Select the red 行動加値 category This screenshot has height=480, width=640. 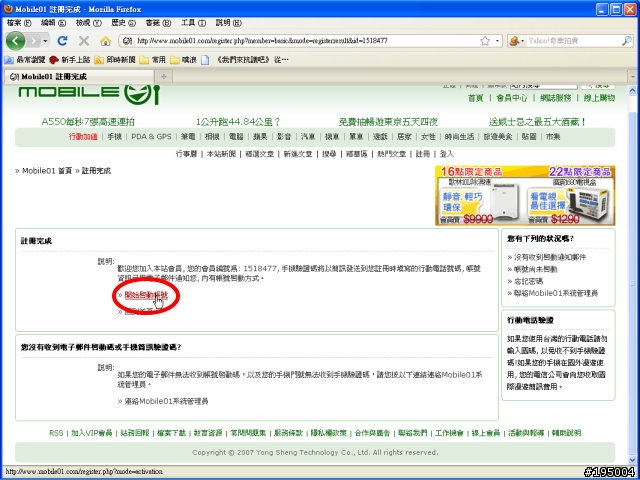click(x=83, y=137)
